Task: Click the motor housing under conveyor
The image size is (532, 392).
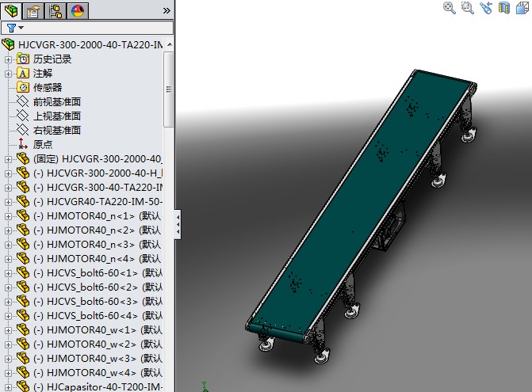Action: click(x=392, y=229)
